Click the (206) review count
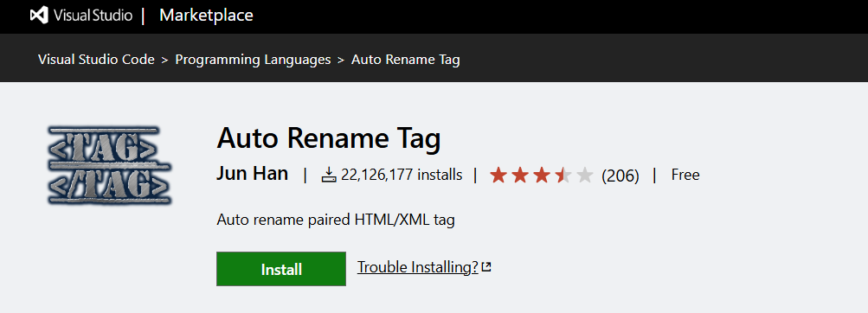This screenshot has height=313, width=868. click(x=620, y=176)
